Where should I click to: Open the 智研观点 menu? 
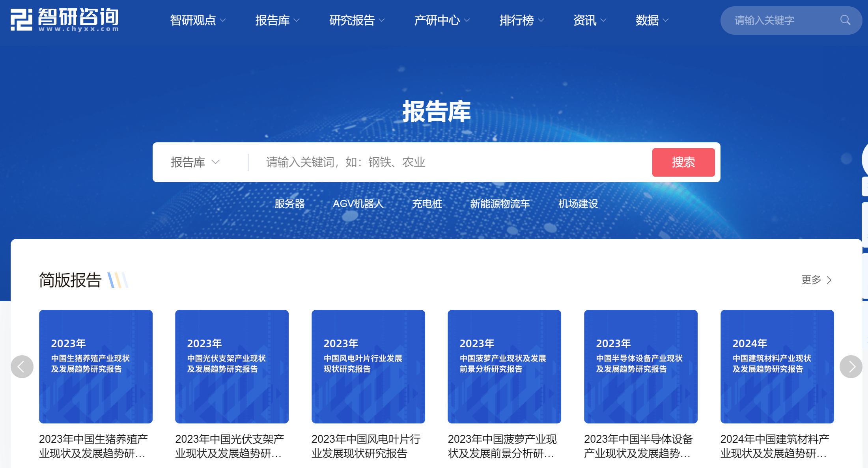pyautogui.click(x=198, y=20)
